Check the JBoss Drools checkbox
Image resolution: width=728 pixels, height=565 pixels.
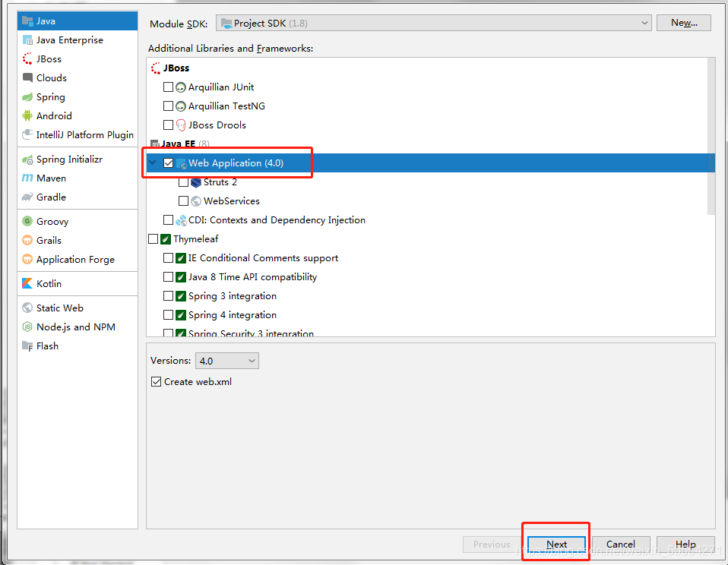[168, 125]
